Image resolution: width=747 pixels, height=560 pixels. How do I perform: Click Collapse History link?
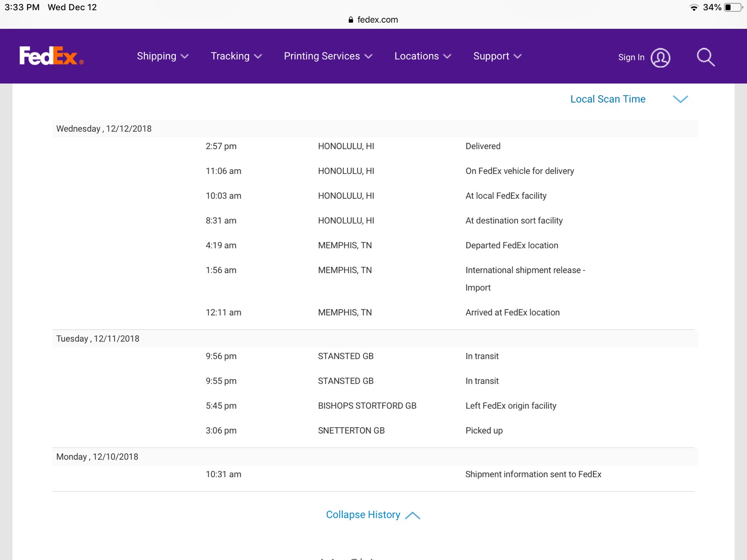pyautogui.click(x=363, y=514)
